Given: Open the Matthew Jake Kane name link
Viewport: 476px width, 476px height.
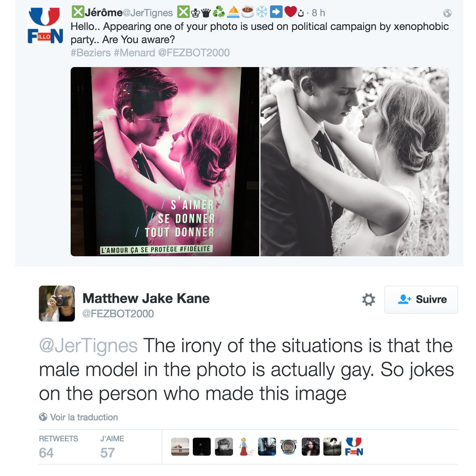Looking at the screenshot, I should click(x=146, y=298).
